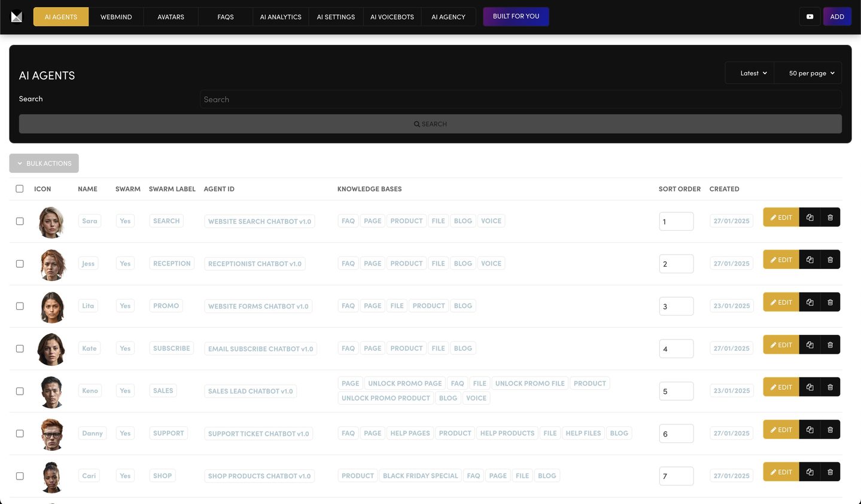
Task: Click trash icon for Kate agent
Action: (x=830, y=345)
